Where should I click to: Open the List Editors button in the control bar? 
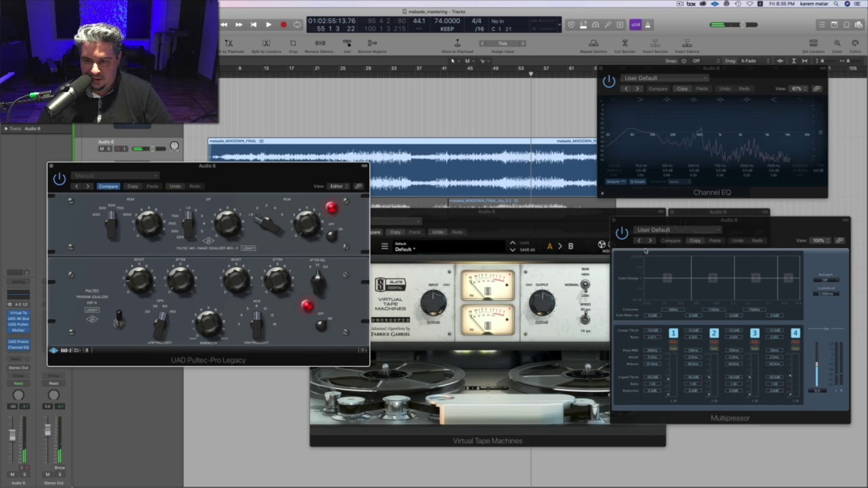(822, 25)
